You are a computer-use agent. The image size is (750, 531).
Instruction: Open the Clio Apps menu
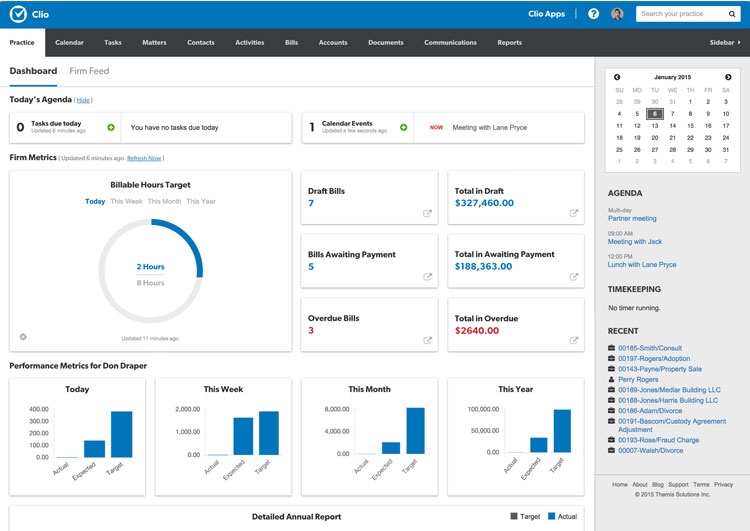click(x=547, y=14)
